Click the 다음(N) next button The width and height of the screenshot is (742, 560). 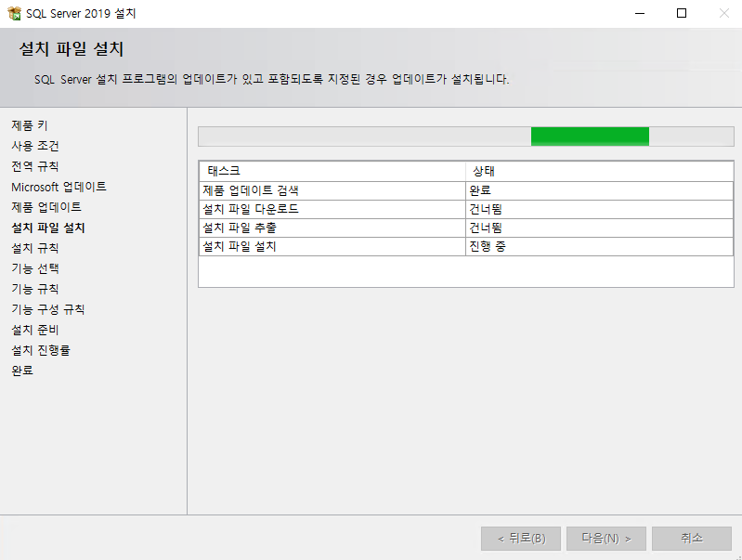pyautogui.click(x=606, y=539)
